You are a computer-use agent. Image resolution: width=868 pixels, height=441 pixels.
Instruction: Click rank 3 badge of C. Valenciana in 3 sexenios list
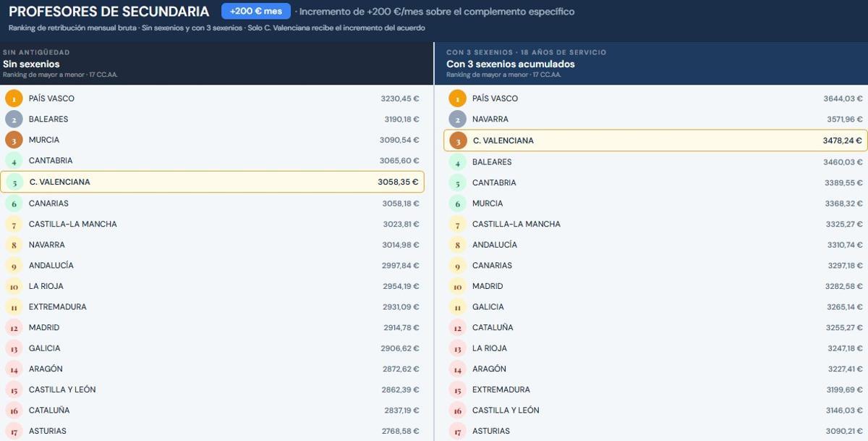(x=458, y=140)
